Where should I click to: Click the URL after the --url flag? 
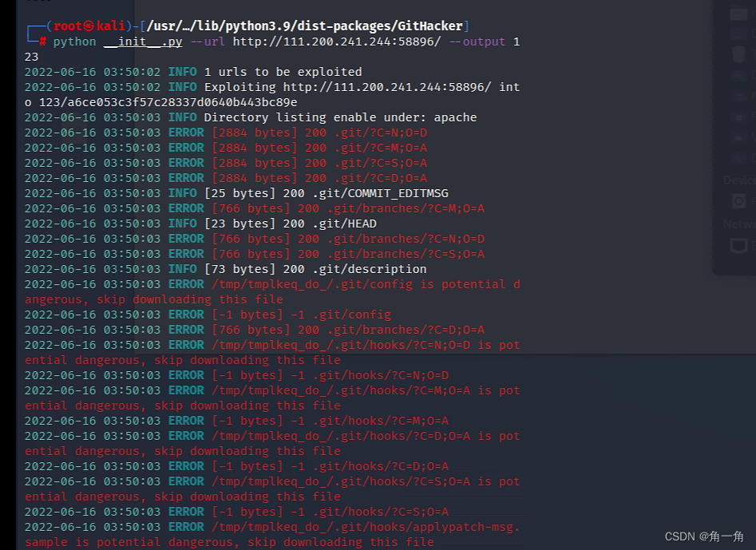(337, 42)
